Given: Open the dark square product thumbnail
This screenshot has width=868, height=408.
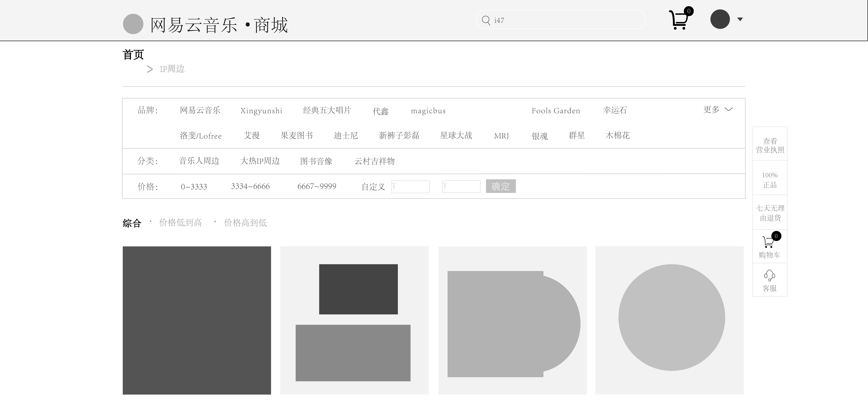Looking at the screenshot, I should coord(197,321).
